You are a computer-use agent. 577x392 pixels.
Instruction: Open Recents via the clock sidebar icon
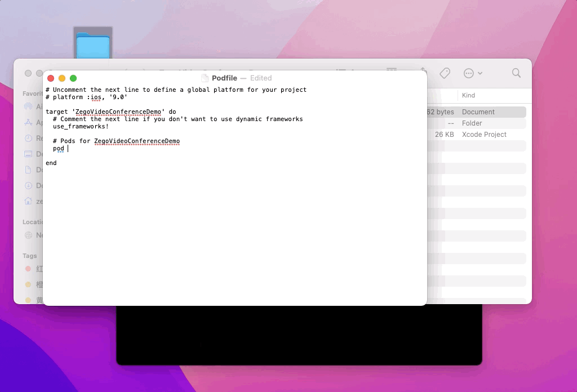[28, 138]
